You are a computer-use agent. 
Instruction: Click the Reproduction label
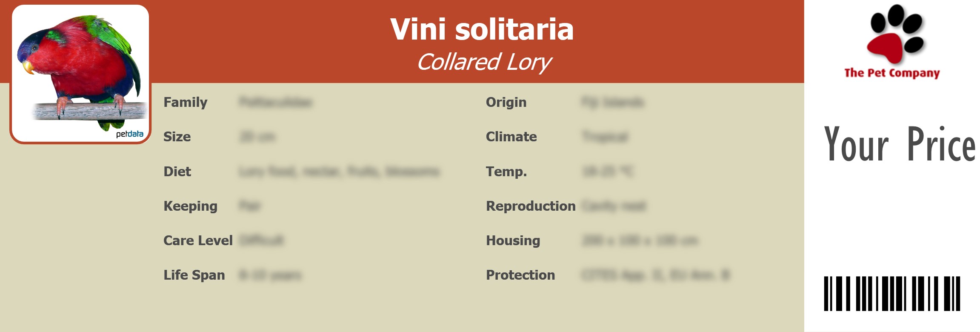click(531, 206)
